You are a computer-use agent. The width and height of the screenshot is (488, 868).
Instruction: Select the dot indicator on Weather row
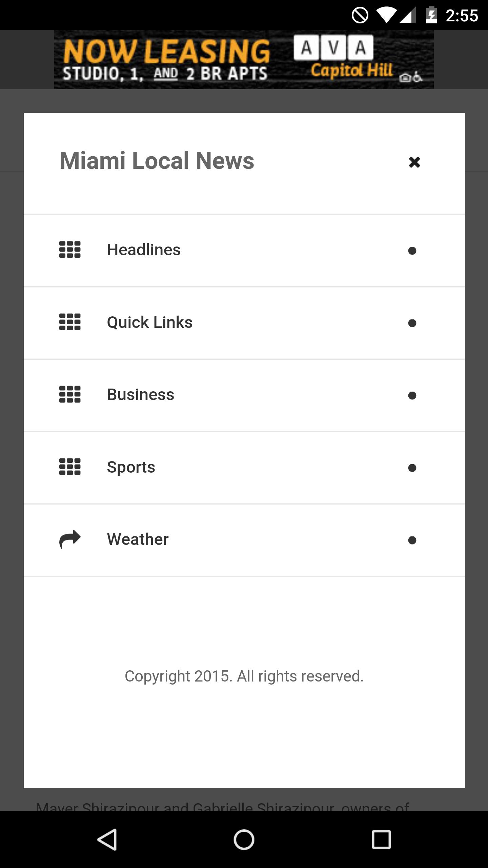pyautogui.click(x=412, y=540)
